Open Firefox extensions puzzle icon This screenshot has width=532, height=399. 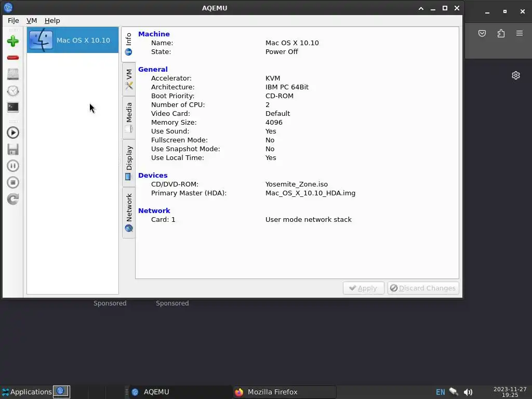coord(501,33)
